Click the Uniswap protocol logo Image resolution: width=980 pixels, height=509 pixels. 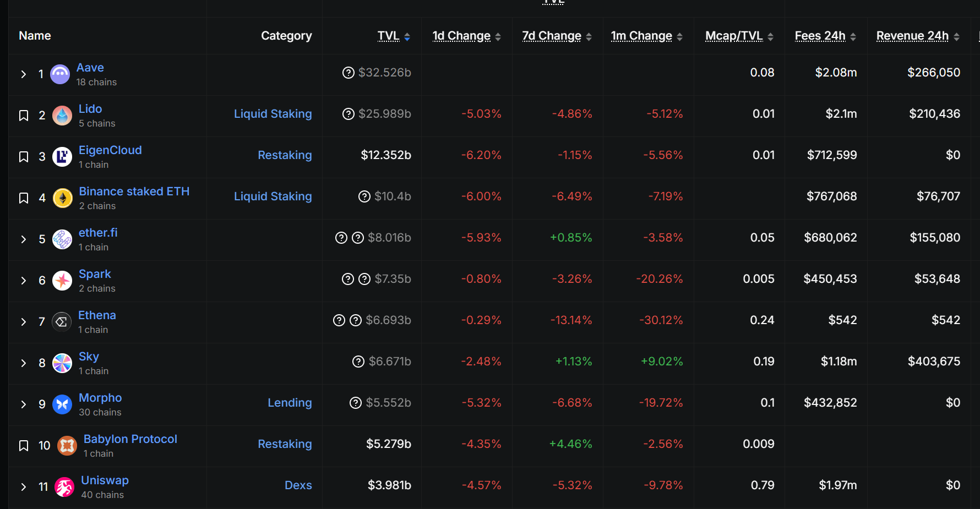[x=64, y=487]
